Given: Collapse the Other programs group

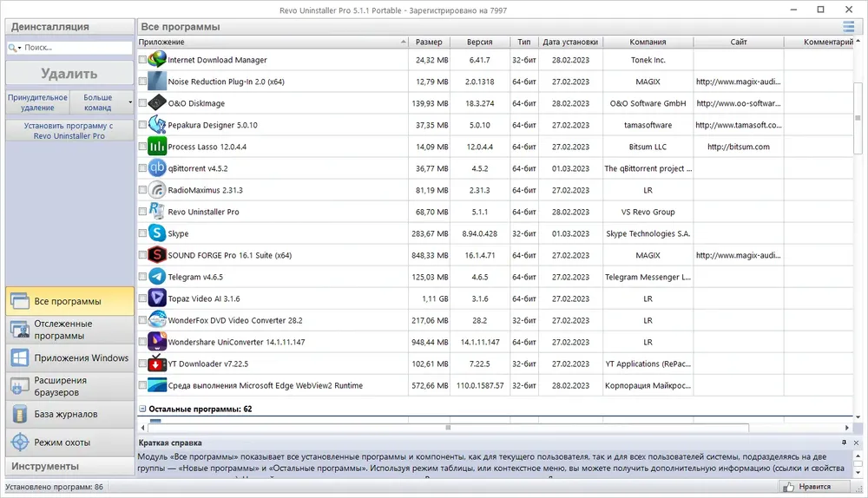Looking at the screenshot, I should point(142,409).
